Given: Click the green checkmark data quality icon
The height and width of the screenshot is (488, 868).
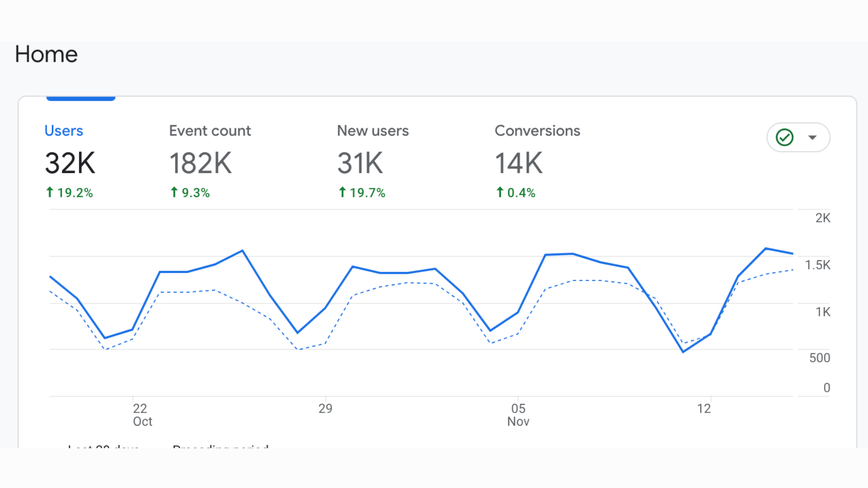Looking at the screenshot, I should click(785, 137).
